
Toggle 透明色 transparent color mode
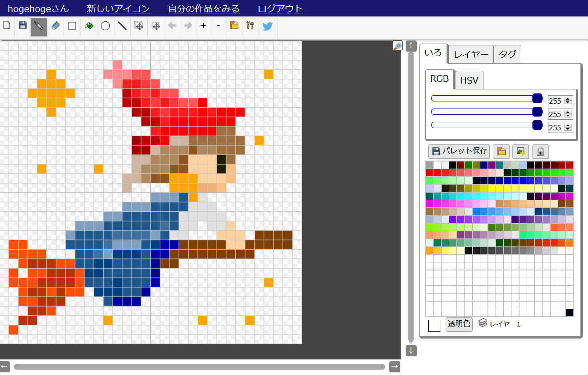pyautogui.click(x=459, y=324)
